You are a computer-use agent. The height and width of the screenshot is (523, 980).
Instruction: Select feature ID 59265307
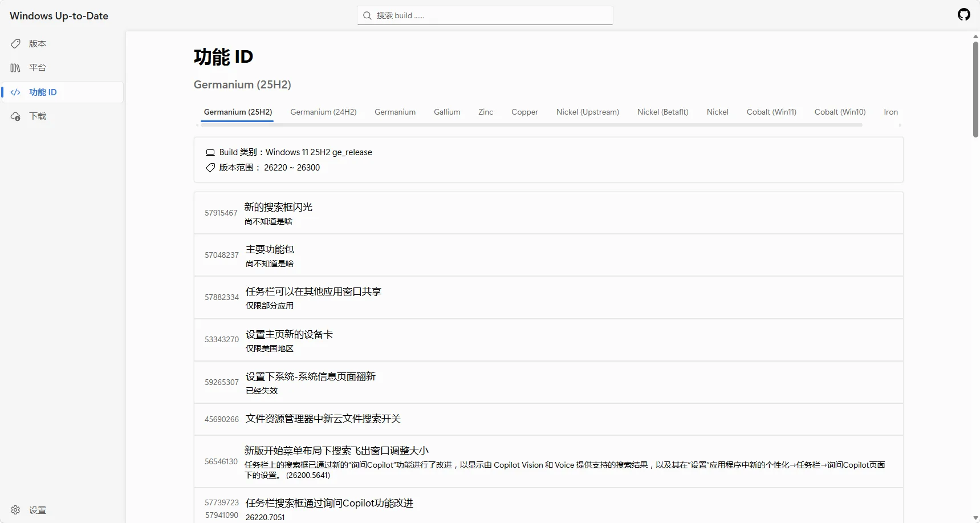pos(222,382)
